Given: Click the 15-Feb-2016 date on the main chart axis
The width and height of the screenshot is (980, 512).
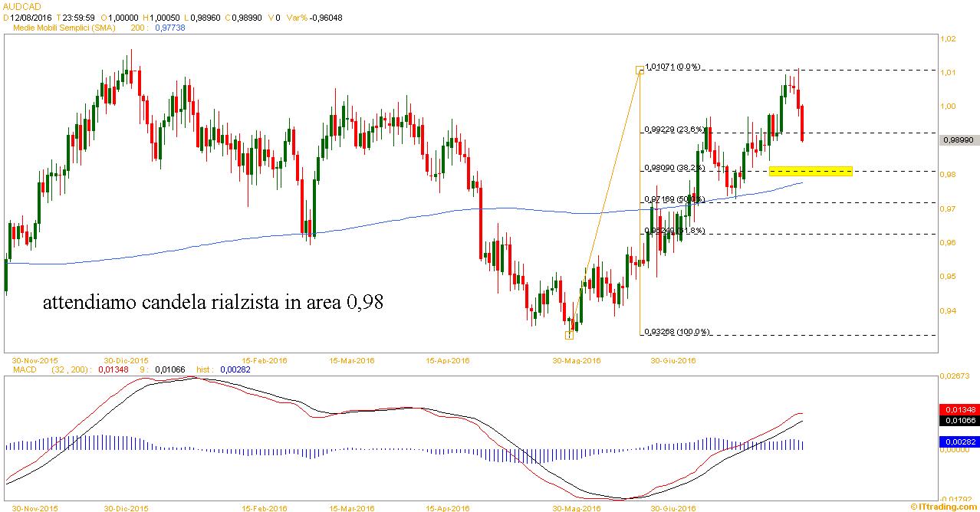Looking at the screenshot, I should coord(265,359).
